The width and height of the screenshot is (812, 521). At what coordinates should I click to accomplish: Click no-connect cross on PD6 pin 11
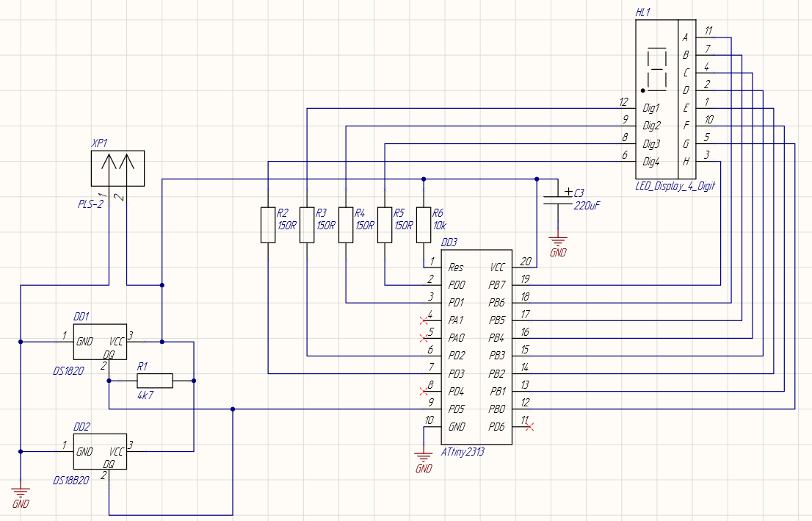[529, 427]
